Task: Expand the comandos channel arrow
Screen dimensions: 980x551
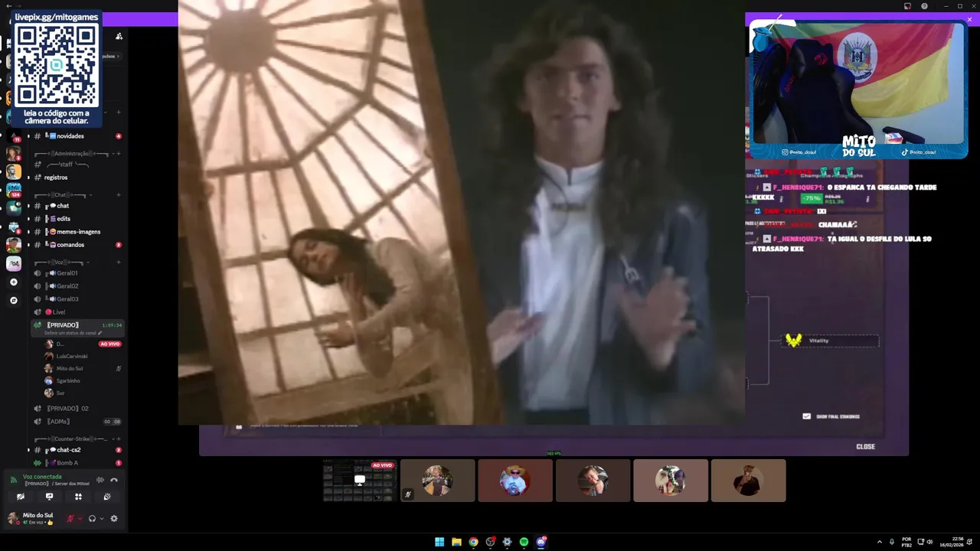Action: pos(28,245)
